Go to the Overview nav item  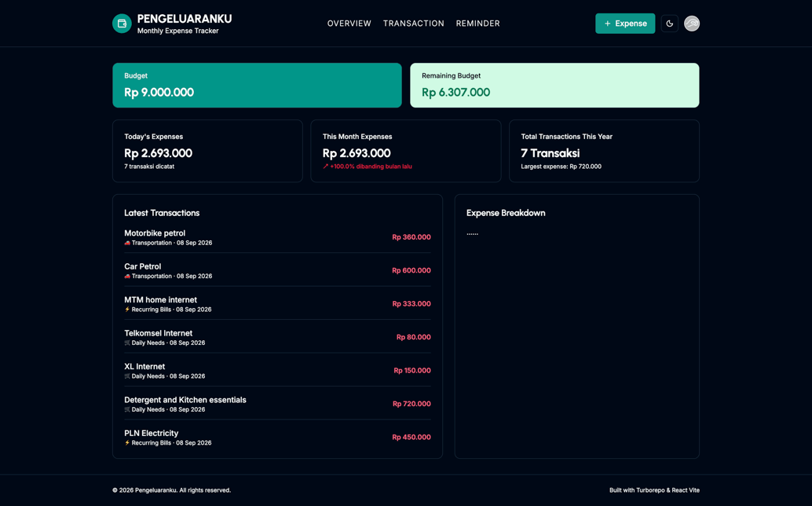click(349, 24)
